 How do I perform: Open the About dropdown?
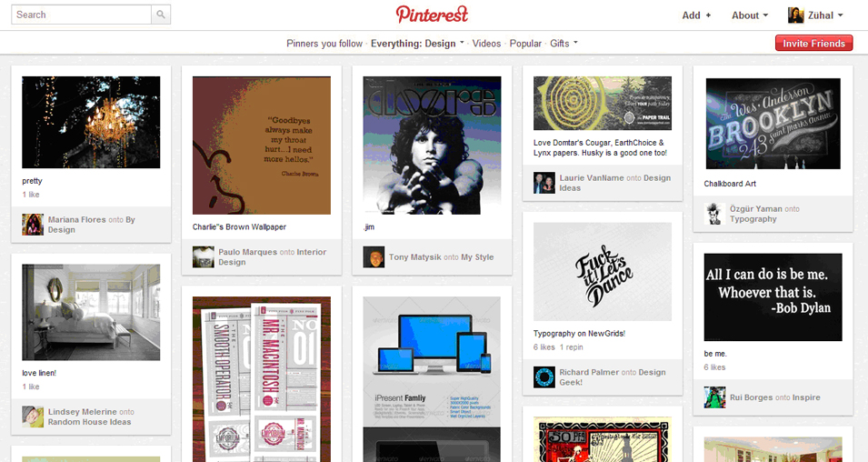750,15
